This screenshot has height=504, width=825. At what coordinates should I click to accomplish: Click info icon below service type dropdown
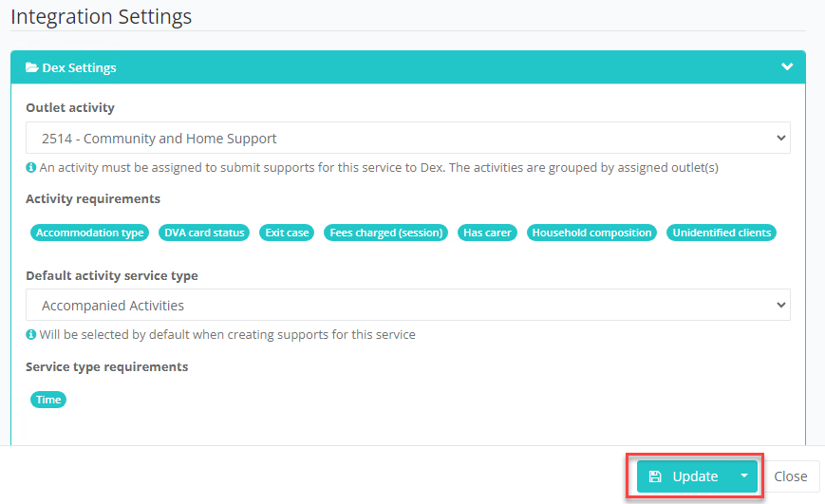click(31, 335)
